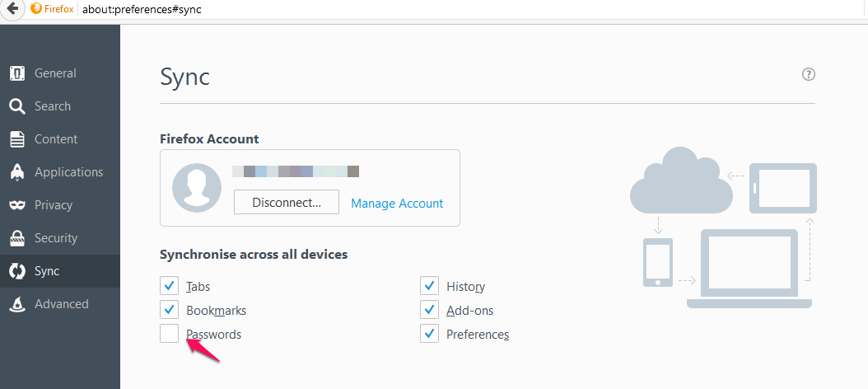Show the Security preferences pane
Screen dimensions: 868x389
pyautogui.click(x=60, y=238)
